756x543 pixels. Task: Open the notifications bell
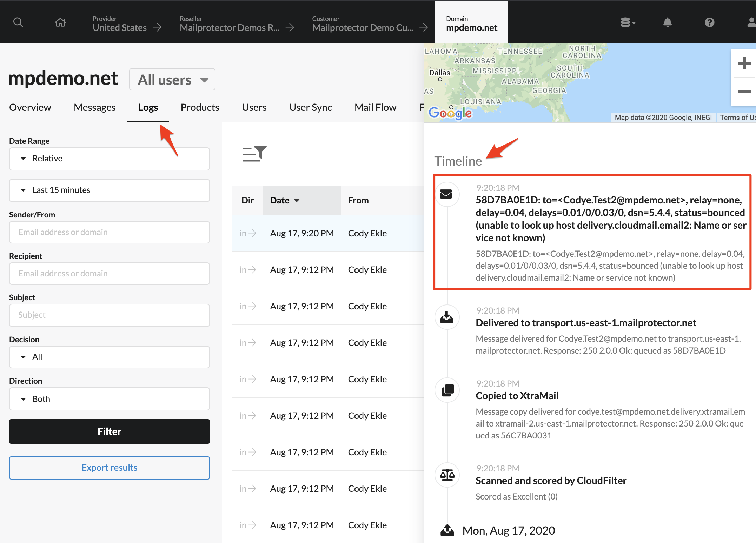(667, 22)
